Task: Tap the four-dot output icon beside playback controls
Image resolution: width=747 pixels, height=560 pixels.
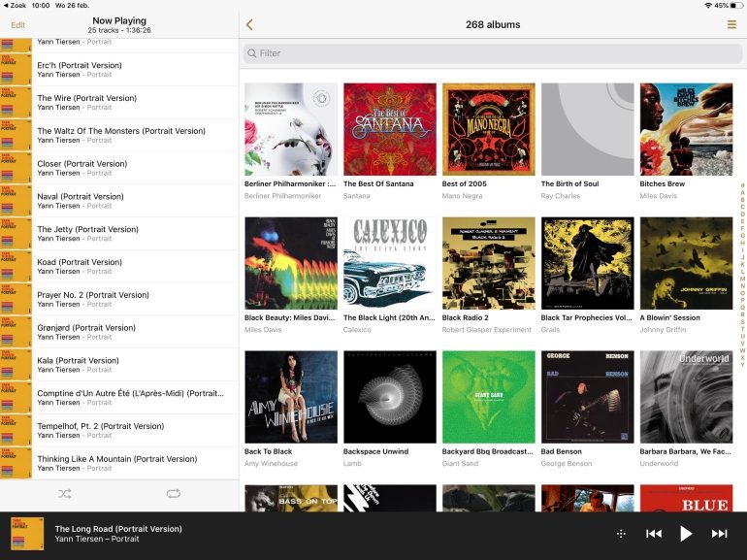Action: (x=621, y=534)
